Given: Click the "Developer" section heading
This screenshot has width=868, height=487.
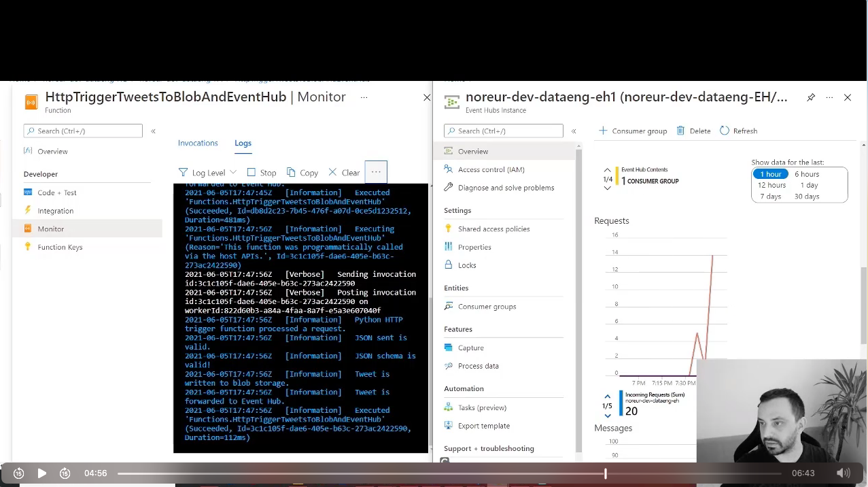Looking at the screenshot, I should (x=41, y=174).
